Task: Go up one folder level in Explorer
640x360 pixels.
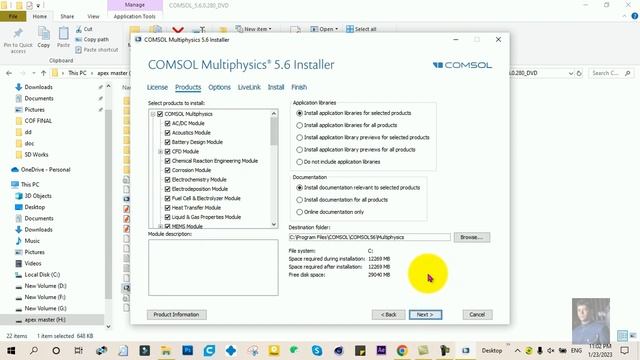Action: (44, 73)
